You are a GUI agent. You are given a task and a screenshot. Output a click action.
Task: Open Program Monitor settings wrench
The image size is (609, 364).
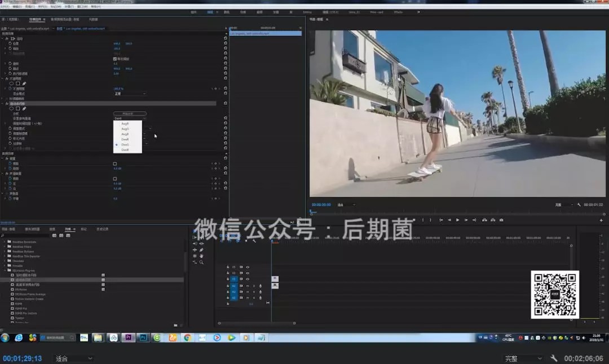[x=579, y=205]
